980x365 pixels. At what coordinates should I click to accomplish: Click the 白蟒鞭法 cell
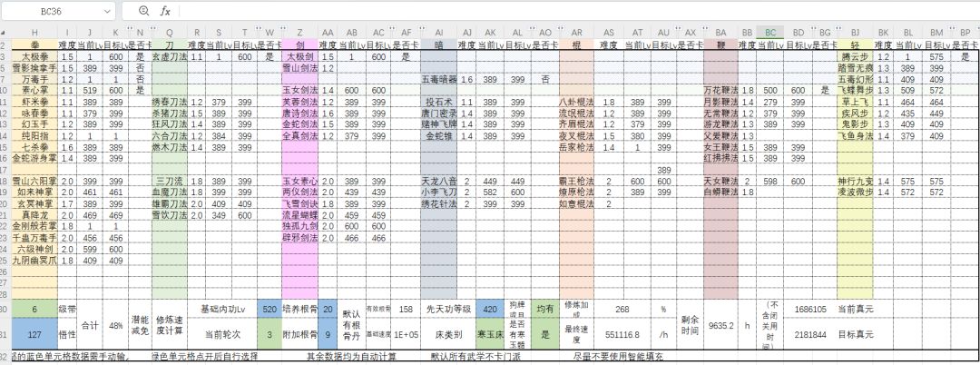click(x=720, y=192)
